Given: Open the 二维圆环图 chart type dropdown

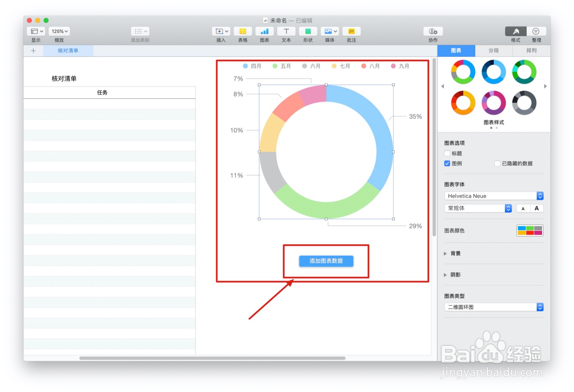Looking at the screenshot, I should pos(494,307).
